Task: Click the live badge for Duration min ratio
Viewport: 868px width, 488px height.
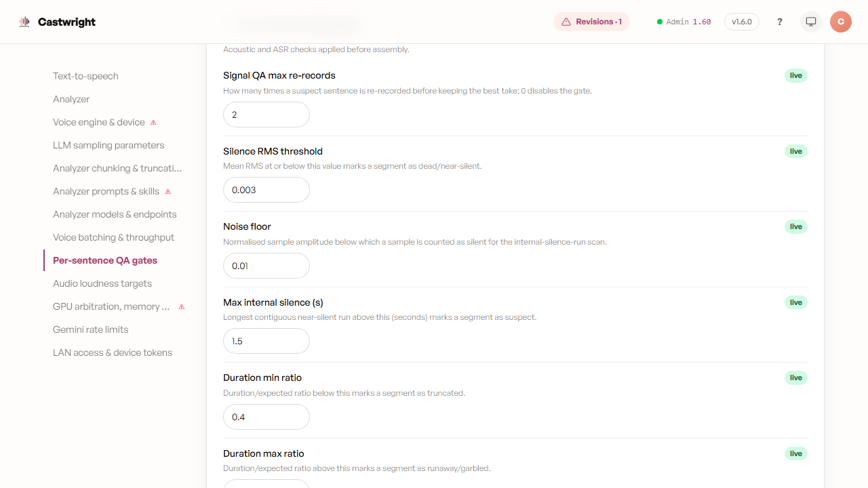Action: [x=796, y=378]
